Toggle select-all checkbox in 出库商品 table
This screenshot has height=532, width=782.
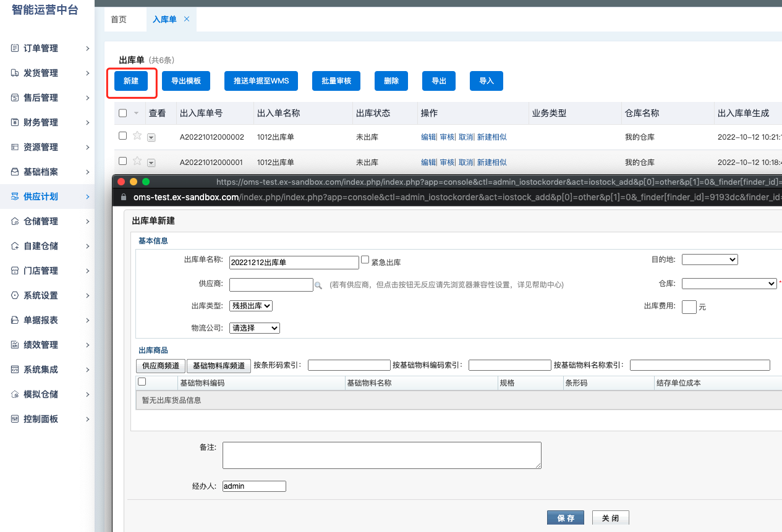click(142, 382)
